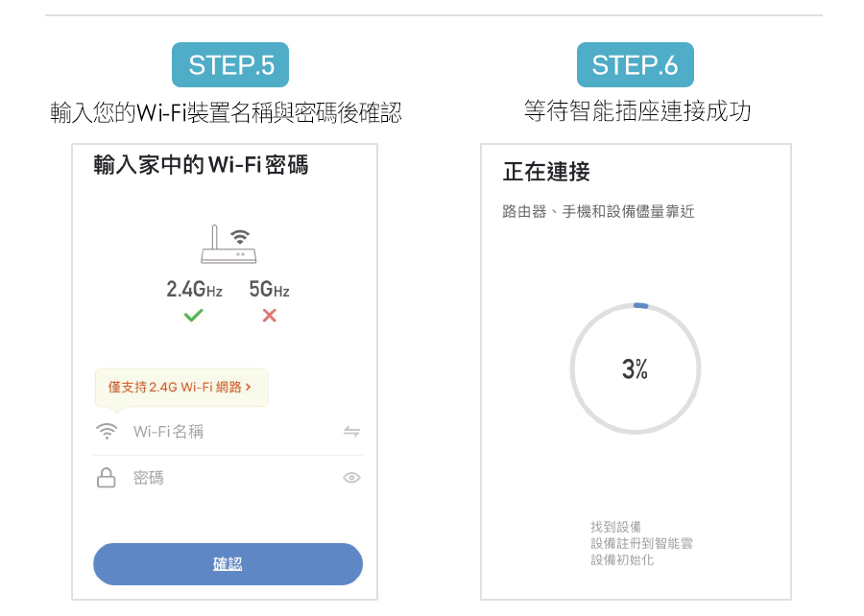Click the red X under 5GHz

pos(270,316)
